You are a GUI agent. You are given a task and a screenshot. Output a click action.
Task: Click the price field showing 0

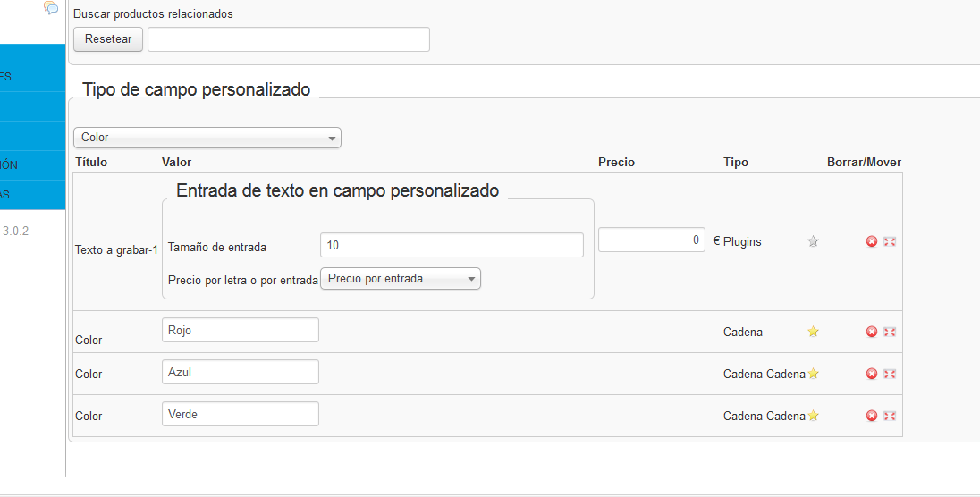click(x=652, y=240)
